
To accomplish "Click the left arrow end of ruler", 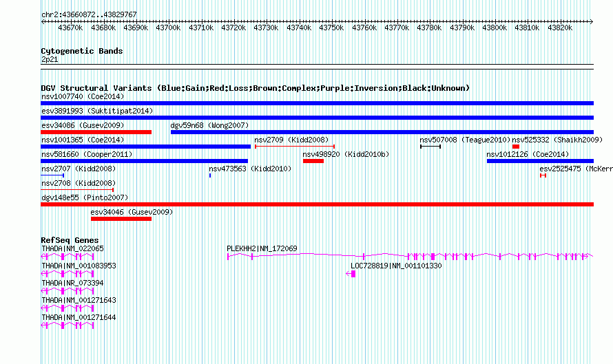I will [x=43, y=22].
